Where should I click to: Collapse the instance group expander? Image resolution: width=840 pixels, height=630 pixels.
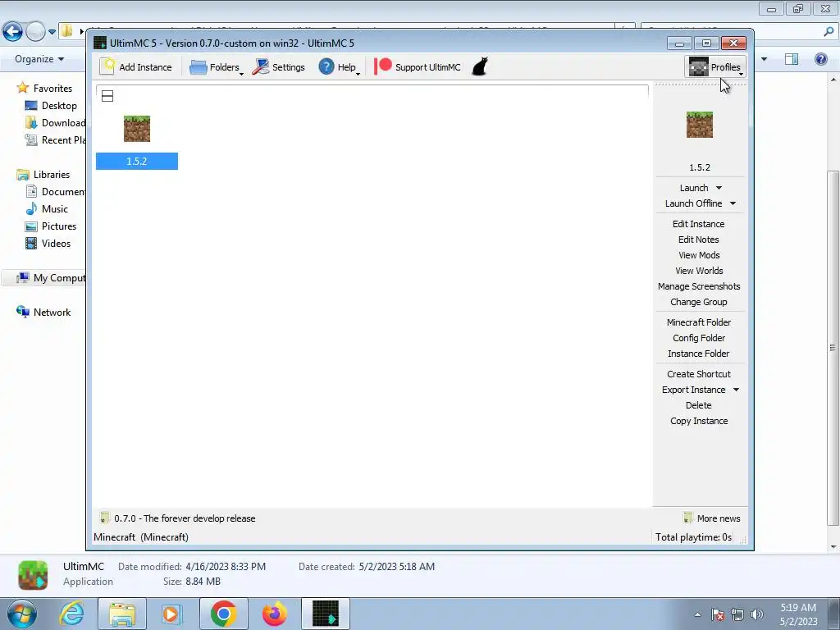[x=107, y=97]
